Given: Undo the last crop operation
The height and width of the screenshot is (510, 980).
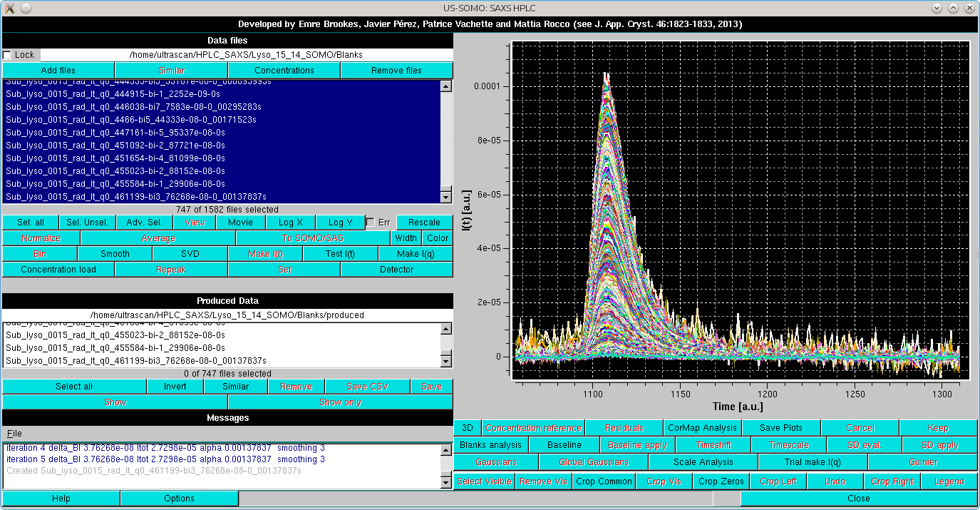Looking at the screenshot, I should click(x=835, y=481).
